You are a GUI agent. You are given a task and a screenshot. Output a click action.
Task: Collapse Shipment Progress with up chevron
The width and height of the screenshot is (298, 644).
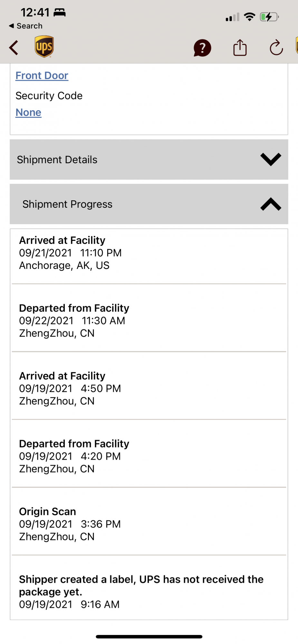[x=271, y=204]
